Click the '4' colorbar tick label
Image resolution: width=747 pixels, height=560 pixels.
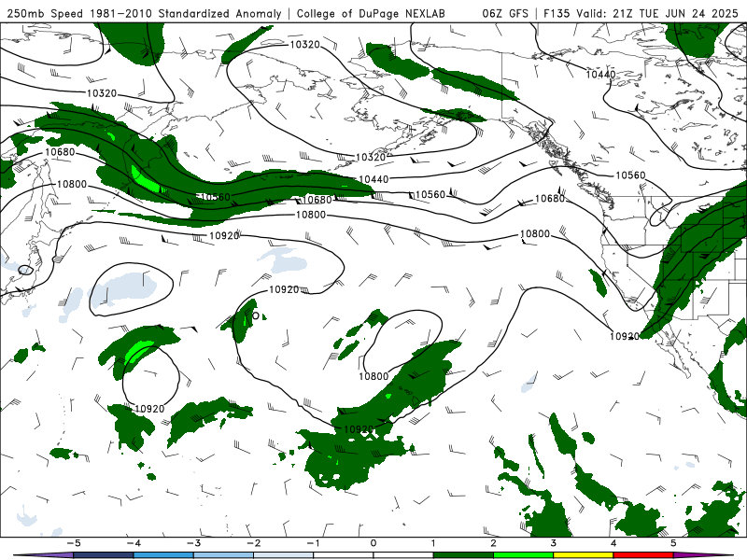tap(613, 543)
